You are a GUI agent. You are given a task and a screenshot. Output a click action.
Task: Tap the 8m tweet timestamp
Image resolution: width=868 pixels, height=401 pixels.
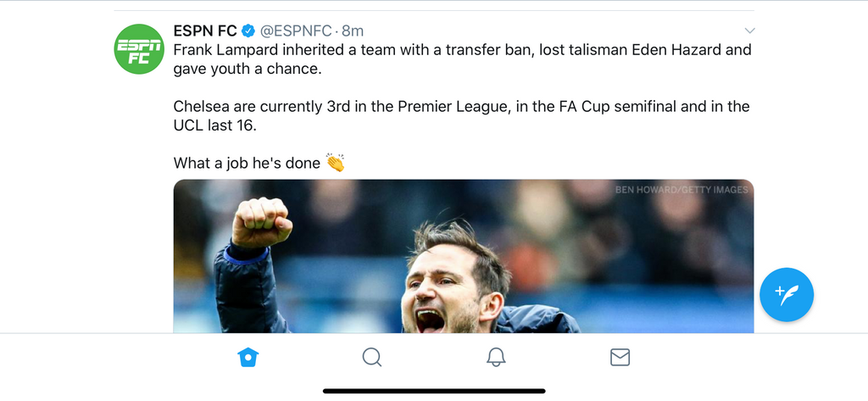353,31
